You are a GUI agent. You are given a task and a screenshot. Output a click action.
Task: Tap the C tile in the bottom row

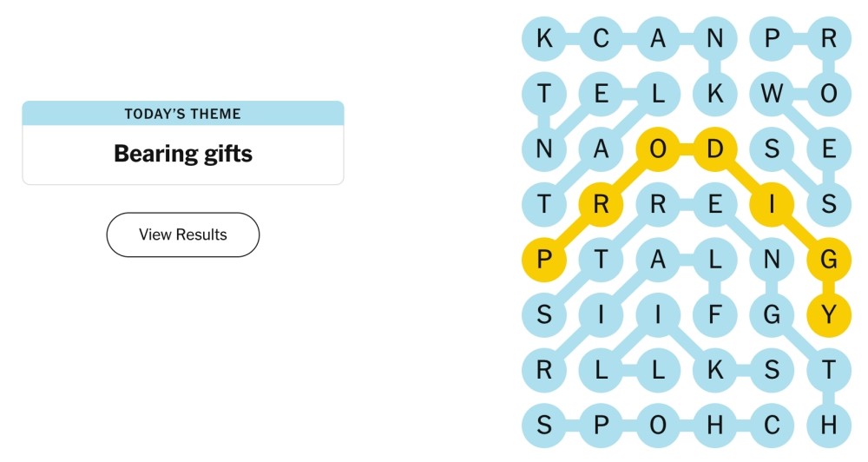point(772,426)
